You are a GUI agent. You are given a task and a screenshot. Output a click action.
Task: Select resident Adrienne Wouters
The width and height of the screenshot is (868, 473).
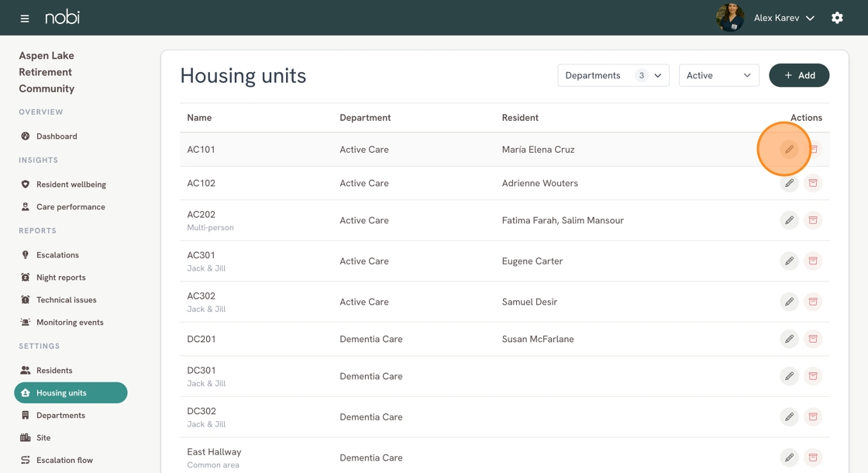coord(539,183)
